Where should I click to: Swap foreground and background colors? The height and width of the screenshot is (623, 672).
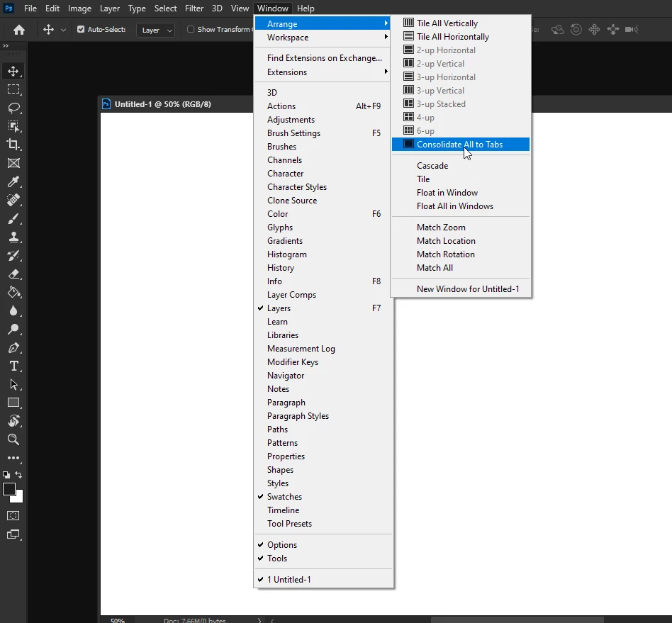point(18,475)
